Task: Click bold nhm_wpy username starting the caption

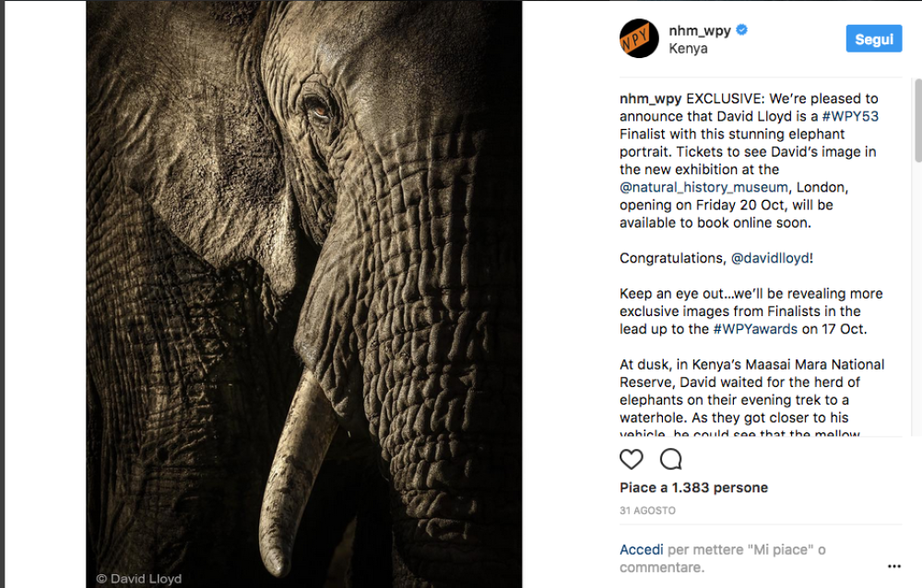Action: (650, 99)
